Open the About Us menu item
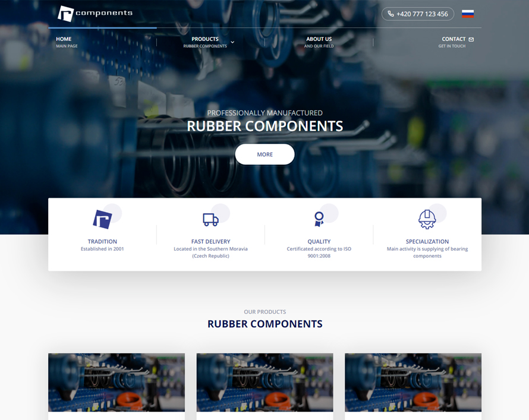Screen dimensions: 529x420 tap(319, 42)
